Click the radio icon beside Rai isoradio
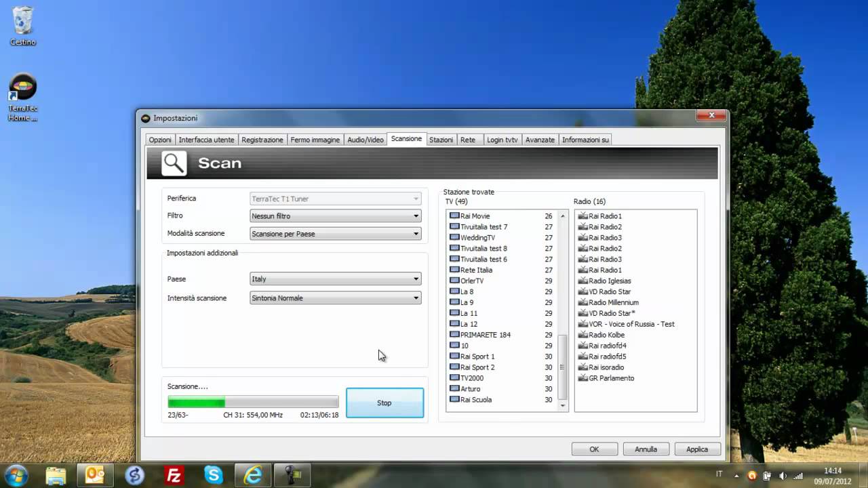Image resolution: width=868 pixels, height=488 pixels. tap(583, 367)
